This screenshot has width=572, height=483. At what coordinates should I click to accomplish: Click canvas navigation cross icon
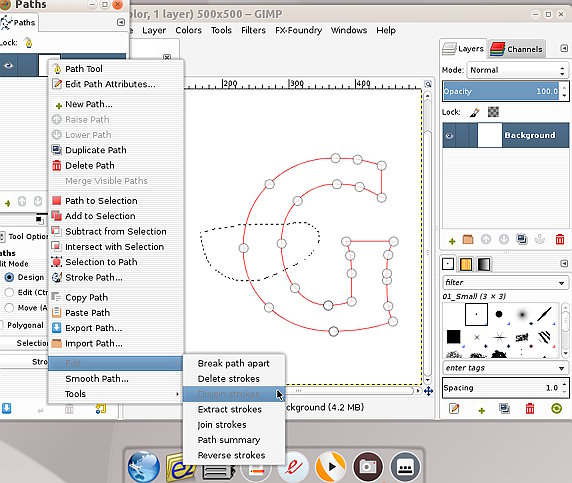coord(428,391)
